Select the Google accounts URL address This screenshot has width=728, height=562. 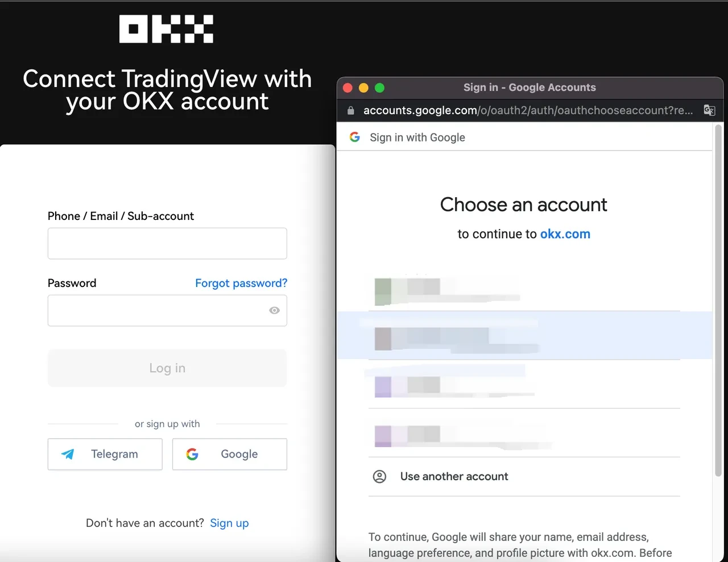tap(528, 110)
